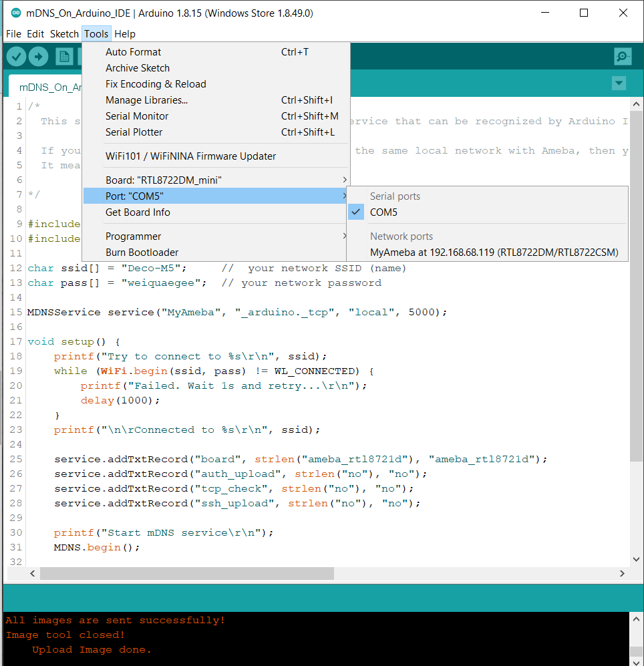Click Get Board Info
The height and width of the screenshot is (666, 644).
point(138,212)
